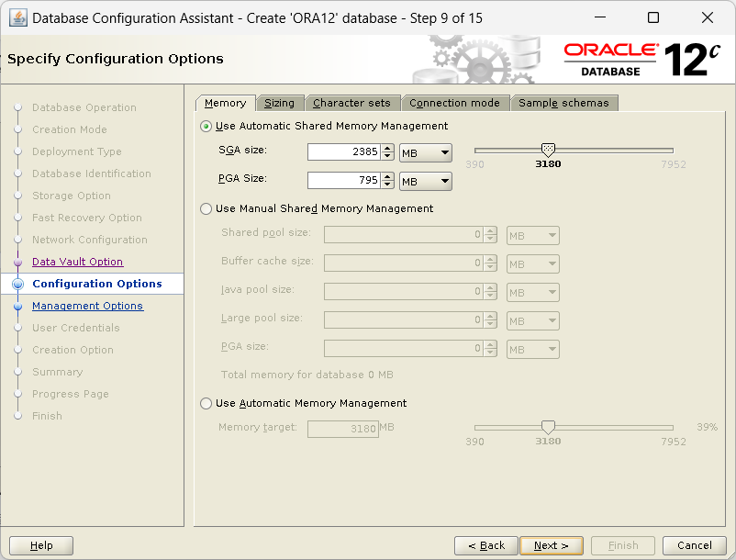Screen dimensions: 736x560
Task: Click the Buffer cache size field
Action: (403, 263)
